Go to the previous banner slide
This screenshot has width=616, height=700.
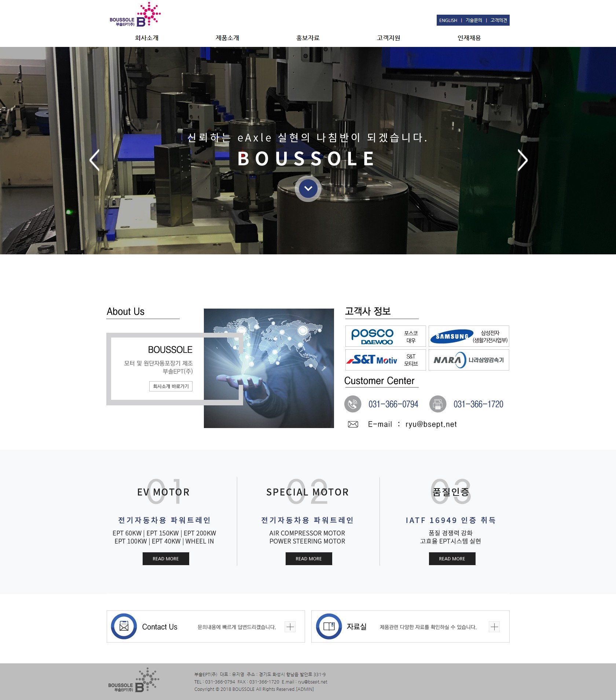(95, 160)
